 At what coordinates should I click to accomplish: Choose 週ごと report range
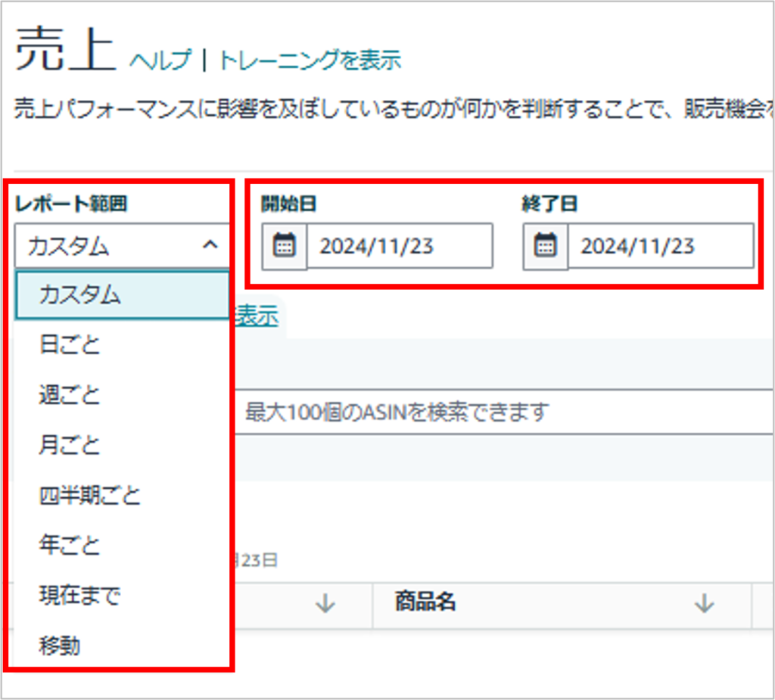pos(122,394)
